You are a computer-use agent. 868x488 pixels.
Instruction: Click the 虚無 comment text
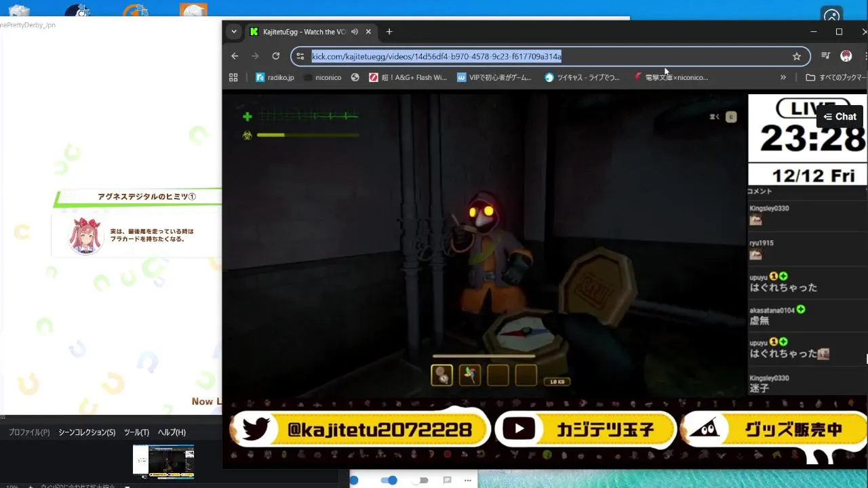click(759, 321)
